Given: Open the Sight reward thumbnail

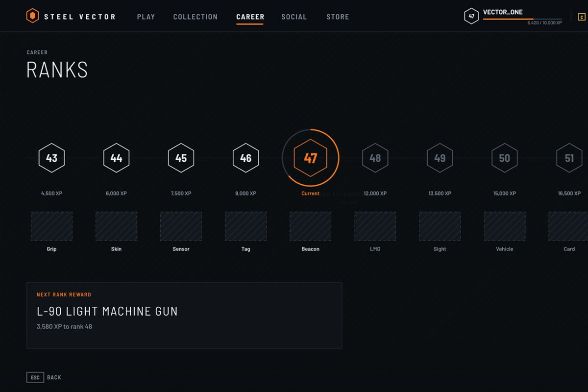Looking at the screenshot, I should 440,226.
